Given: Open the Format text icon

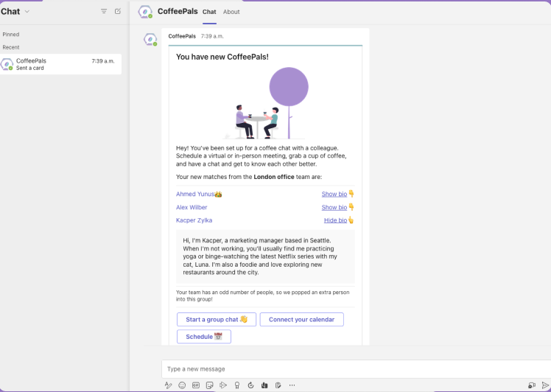Looking at the screenshot, I should click(x=169, y=385).
